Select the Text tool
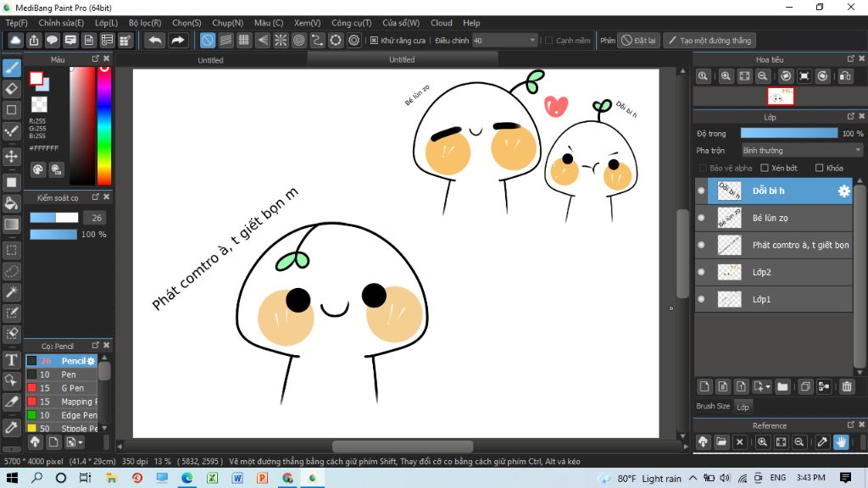The image size is (868, 488). (12, 359)
